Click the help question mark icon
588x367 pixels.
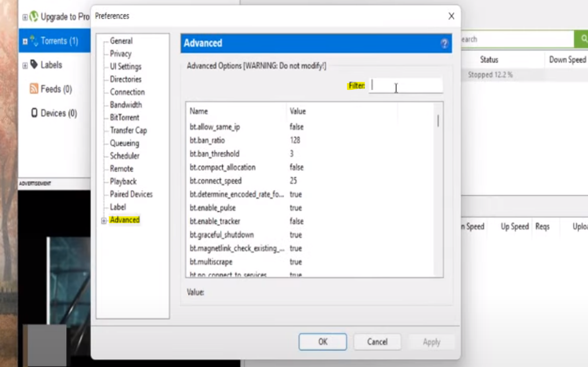(x=444, y=44)
